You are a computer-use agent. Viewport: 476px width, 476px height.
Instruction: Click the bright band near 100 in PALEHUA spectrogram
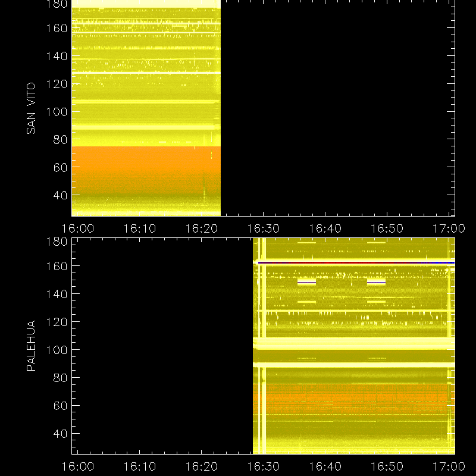click(x=353, y=343)
